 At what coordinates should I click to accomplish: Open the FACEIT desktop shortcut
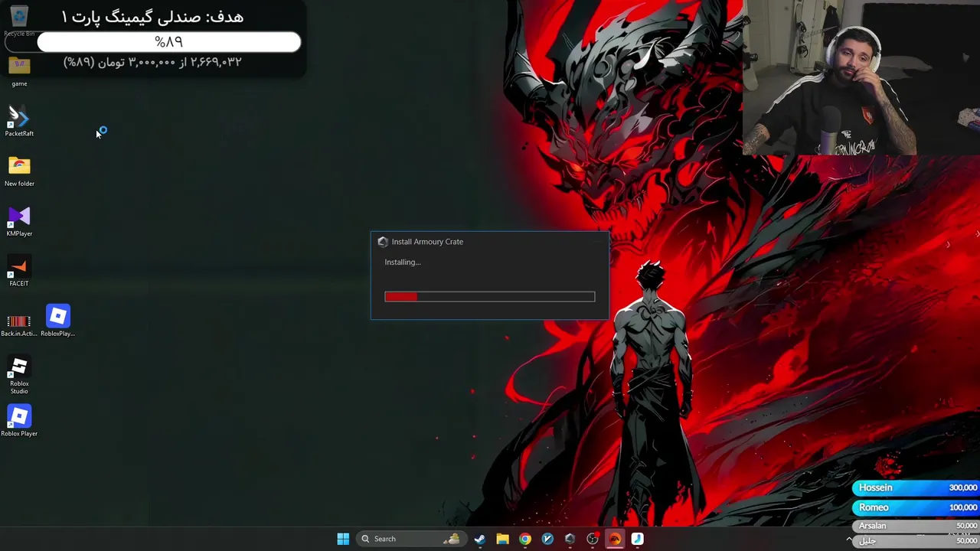[19, 271]
